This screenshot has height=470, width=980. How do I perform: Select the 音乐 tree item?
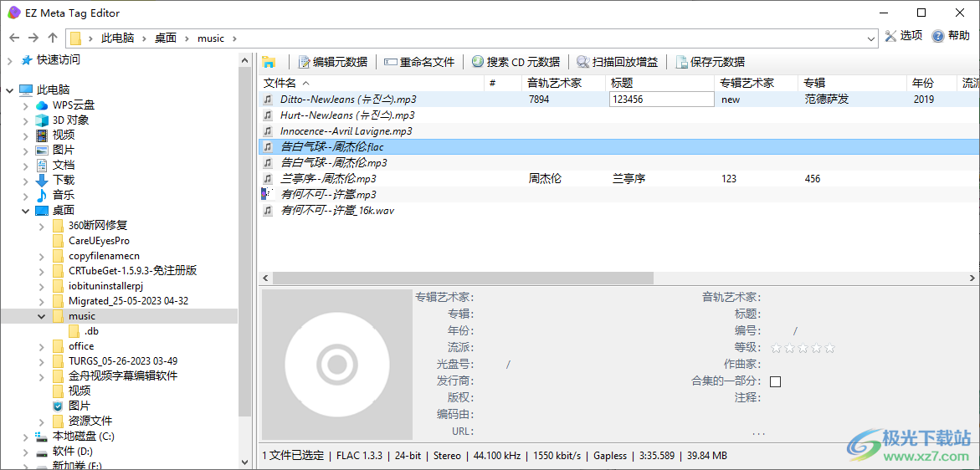pos(63,195)
